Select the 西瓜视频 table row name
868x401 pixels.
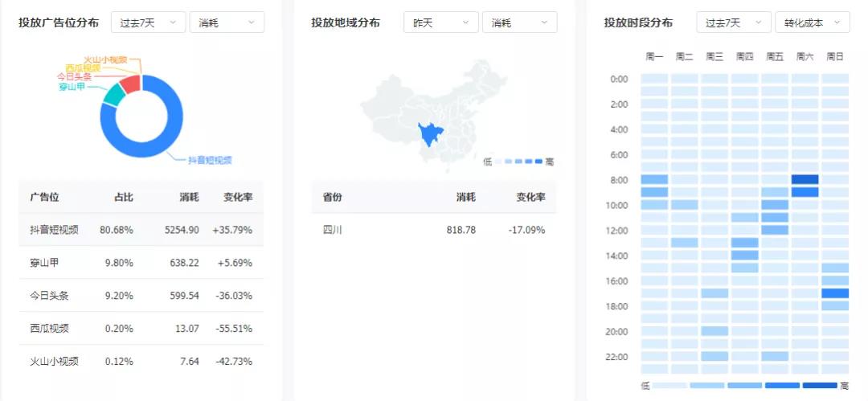point(50,329)
